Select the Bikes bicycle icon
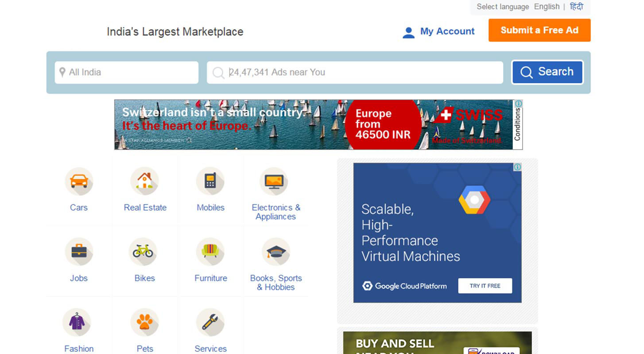Image resolution: width=644 pixels, height=354 pixels. (x=143, y=252)
